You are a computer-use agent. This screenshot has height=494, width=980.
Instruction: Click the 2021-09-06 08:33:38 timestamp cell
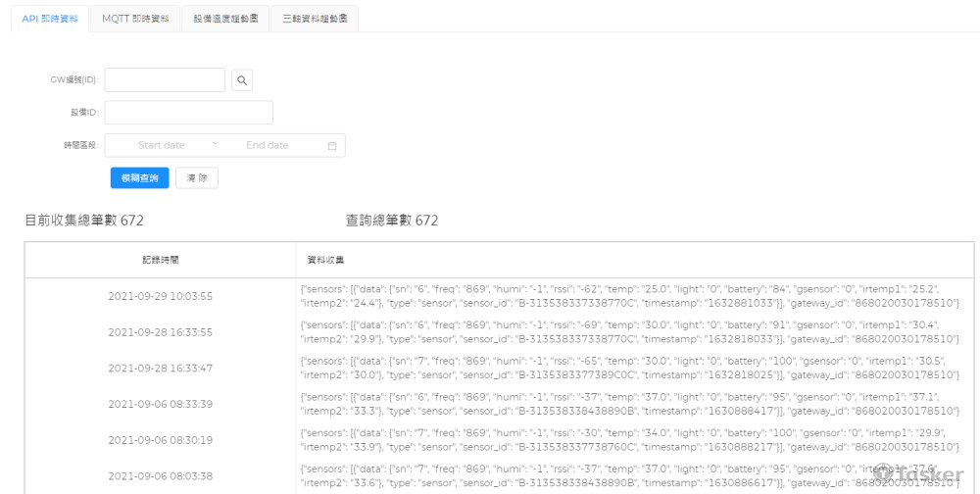click(160, 475)
